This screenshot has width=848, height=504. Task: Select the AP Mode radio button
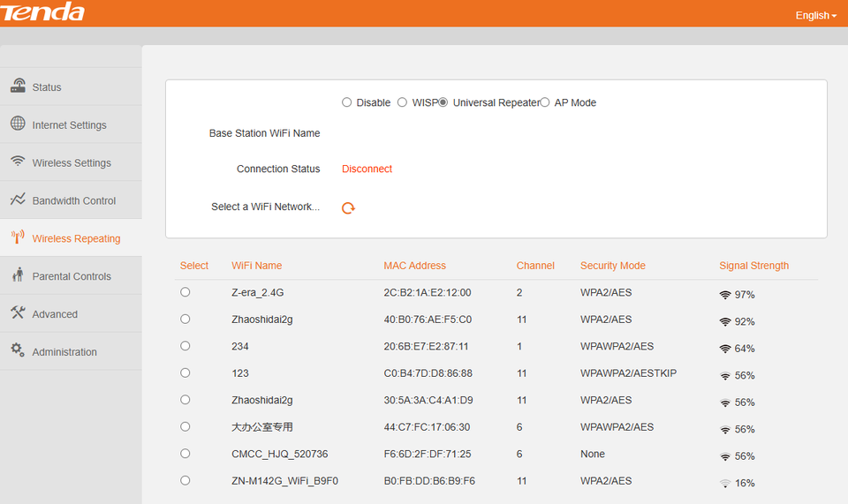click(545, 102)
